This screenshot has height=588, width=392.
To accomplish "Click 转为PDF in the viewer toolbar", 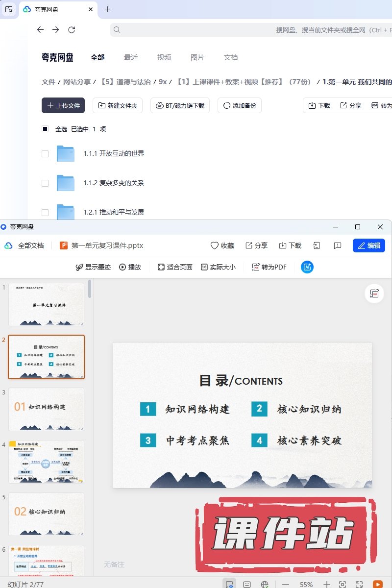I will pos(269,267).
